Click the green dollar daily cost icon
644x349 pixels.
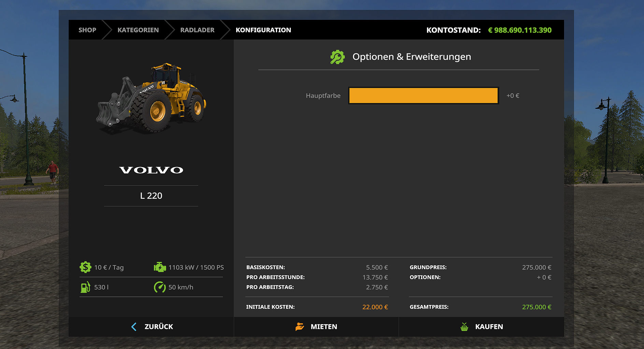pyautogui.click(x=85, y=267)
